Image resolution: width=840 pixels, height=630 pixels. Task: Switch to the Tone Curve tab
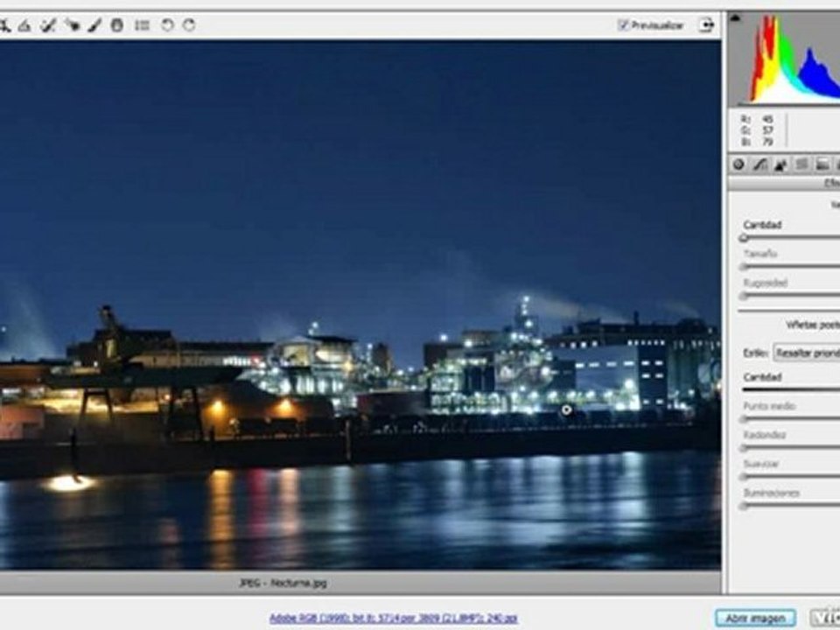point(759,164)
